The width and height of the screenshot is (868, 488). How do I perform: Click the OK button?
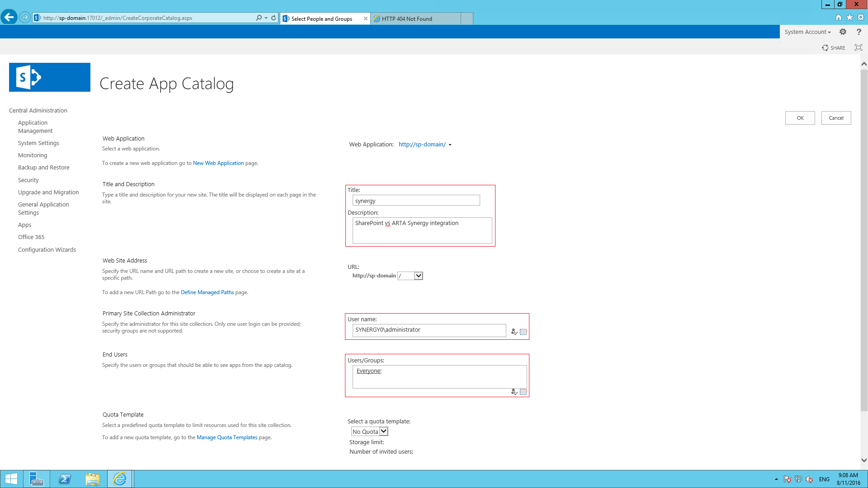pos(800,118)
